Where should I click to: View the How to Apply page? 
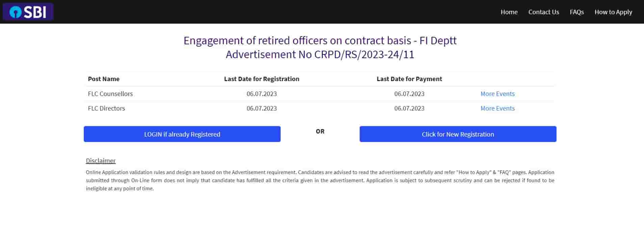[613, 12]
